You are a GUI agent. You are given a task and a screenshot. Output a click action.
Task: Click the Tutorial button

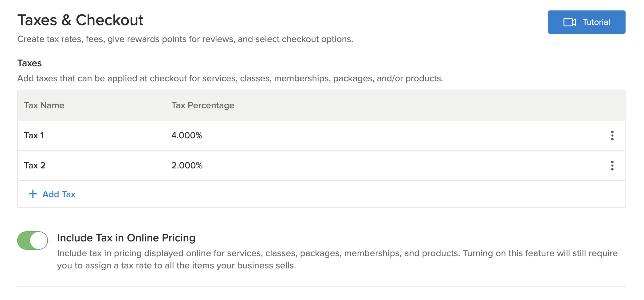[x=586, y=22]
